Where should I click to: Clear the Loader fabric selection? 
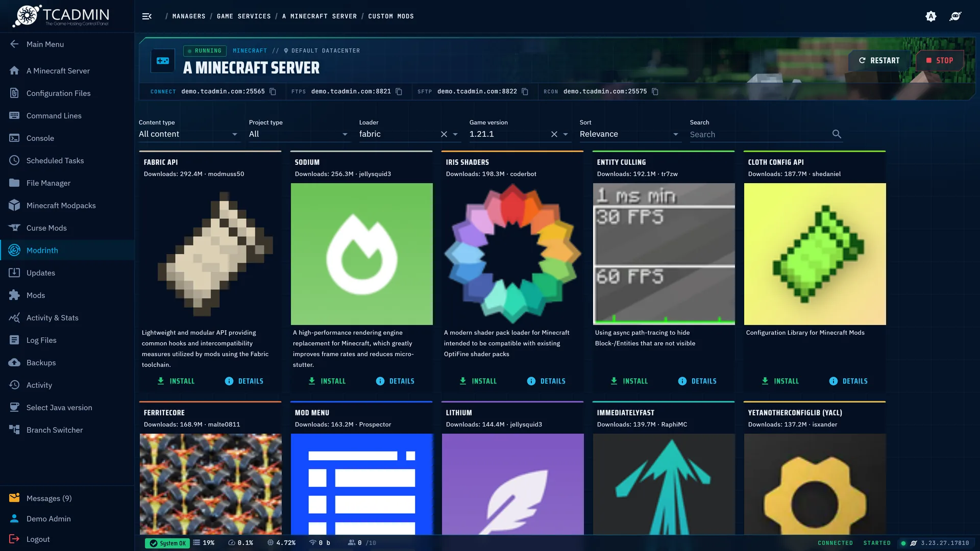click(x=444, y=134)
